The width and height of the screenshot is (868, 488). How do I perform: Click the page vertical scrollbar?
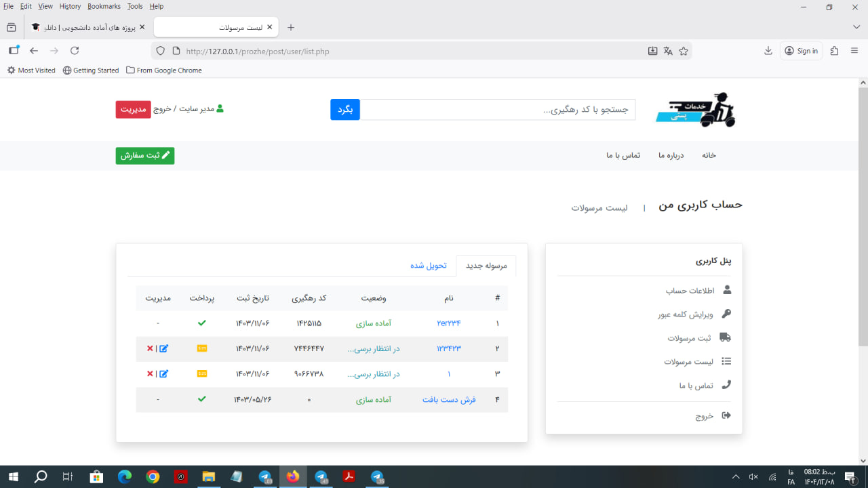click(863, 203)
